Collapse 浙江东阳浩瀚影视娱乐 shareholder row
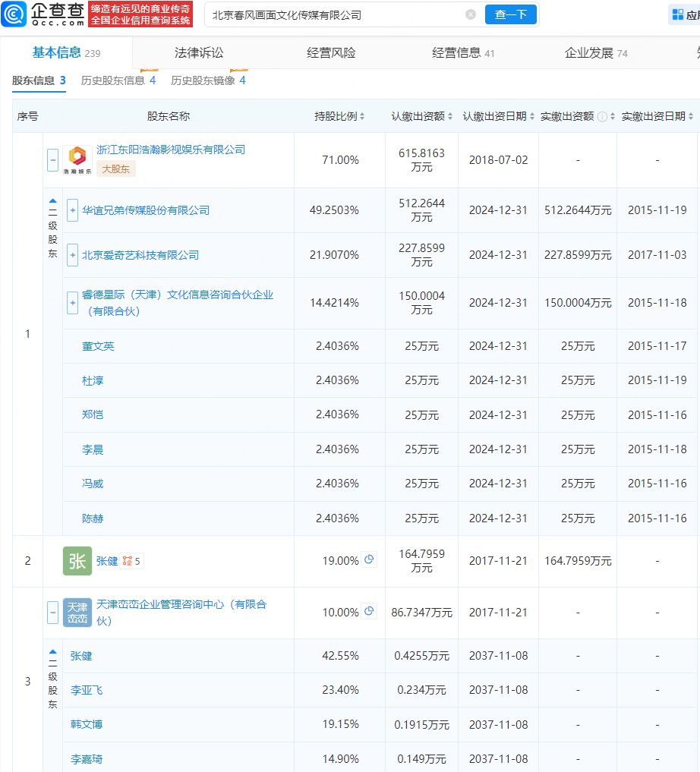Image resolution: width=700 pixels, height=772 pixels. click(52, 160)
